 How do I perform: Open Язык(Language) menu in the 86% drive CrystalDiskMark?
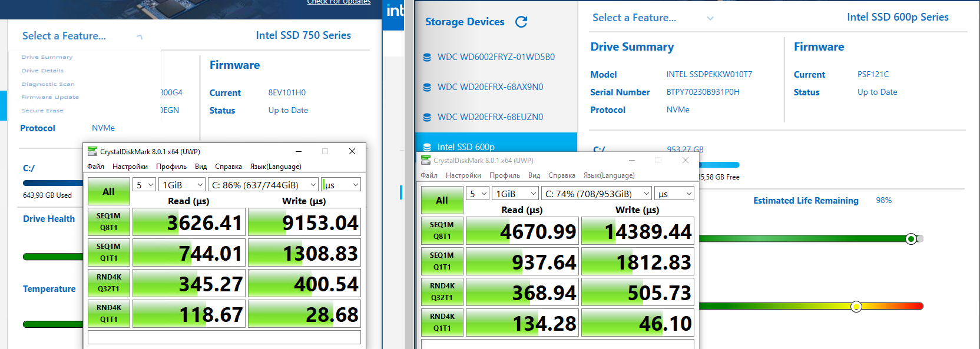(x=276, y=167)
